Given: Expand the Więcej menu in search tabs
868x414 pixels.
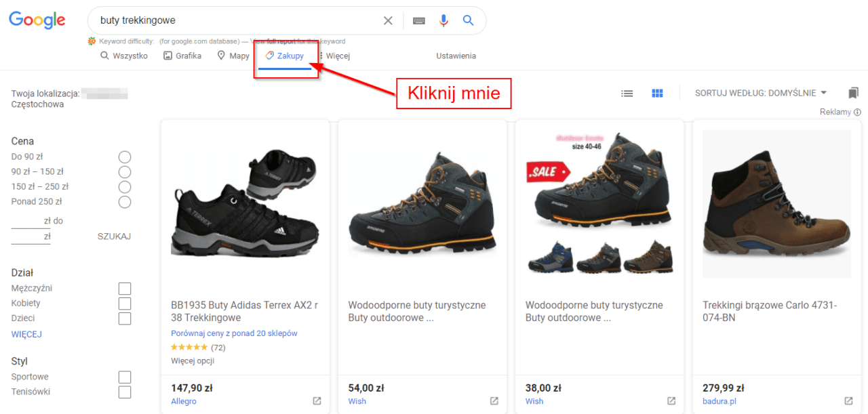Looking at the screenshot, I should [334, 56].
